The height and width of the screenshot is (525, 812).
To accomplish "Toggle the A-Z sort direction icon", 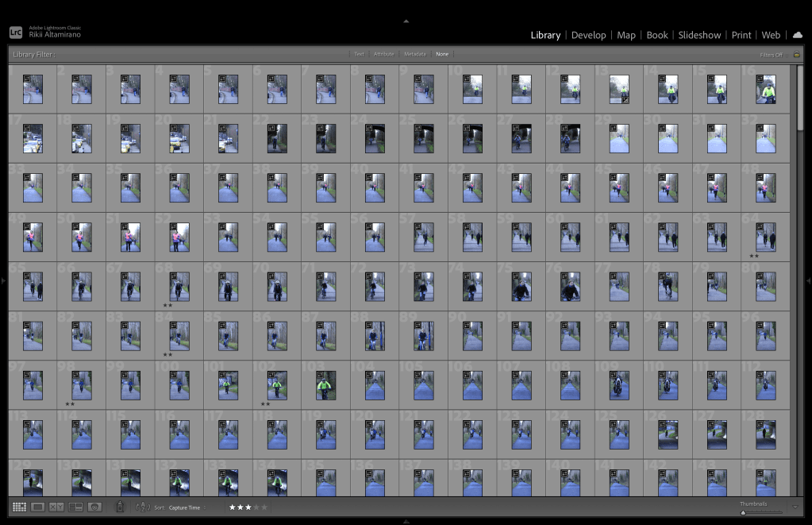I will [x=143, y=507].
